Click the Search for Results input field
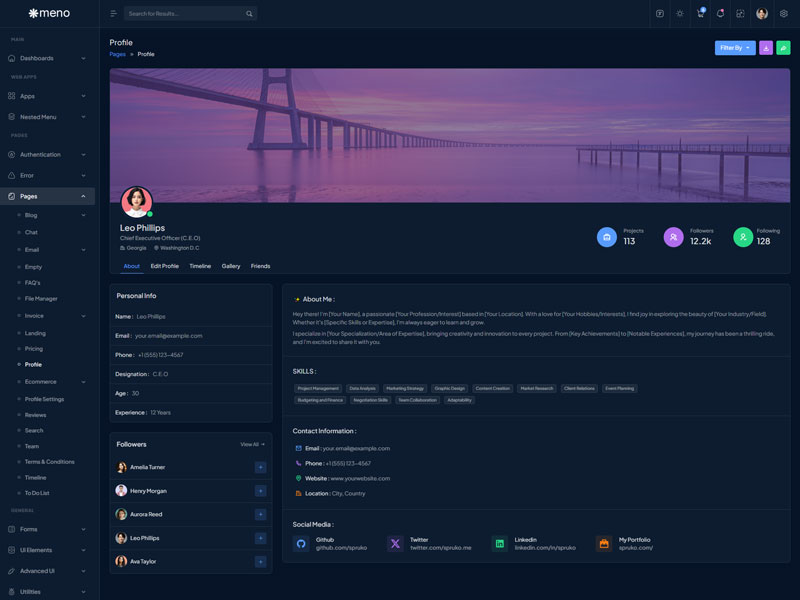This screenshot has height=600, width=800. pos(185,14)
